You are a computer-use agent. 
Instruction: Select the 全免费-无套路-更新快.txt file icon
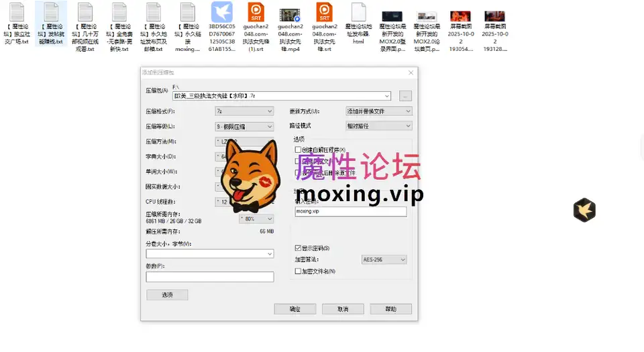119,12
